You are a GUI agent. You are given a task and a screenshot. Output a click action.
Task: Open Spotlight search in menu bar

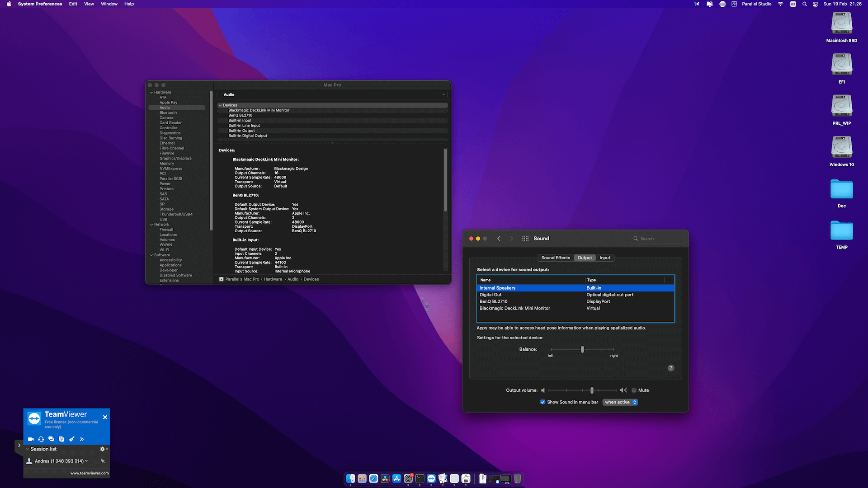804,4
